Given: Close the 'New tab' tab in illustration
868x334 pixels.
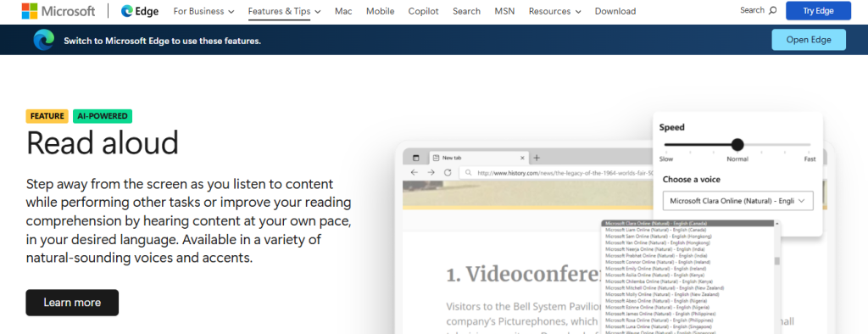Looking at the screenshot, I should tap(522, 158).
